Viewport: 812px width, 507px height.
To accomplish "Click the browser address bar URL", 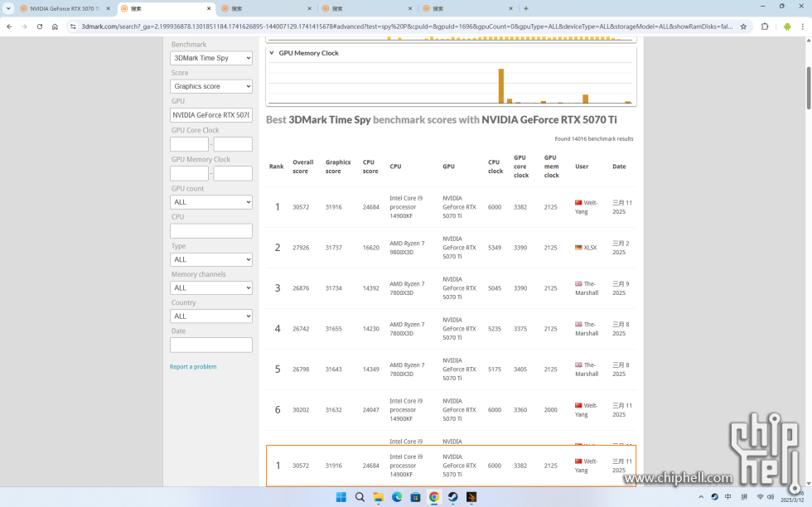I will [x=407, y=27].
